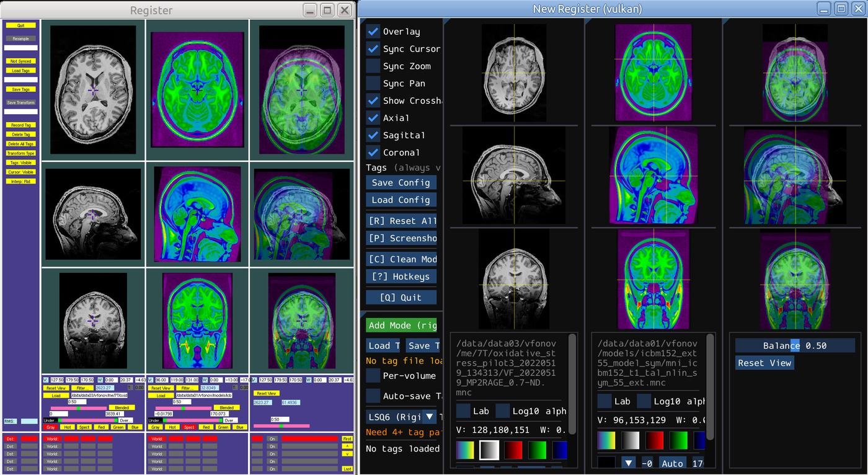Select the grayscale colormap swatch for volume 1
The height and width of the screenshot is (475, 868).
point(490,450)
